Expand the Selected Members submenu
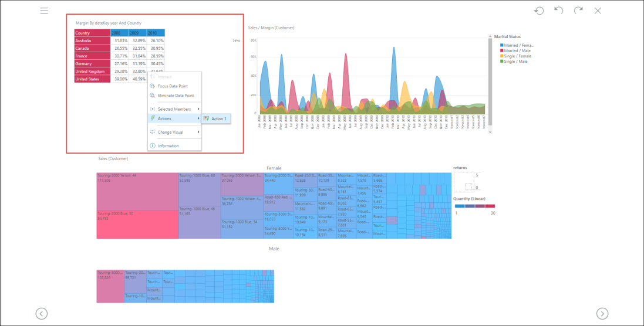644x326 pixels. (x=174, y=109)
